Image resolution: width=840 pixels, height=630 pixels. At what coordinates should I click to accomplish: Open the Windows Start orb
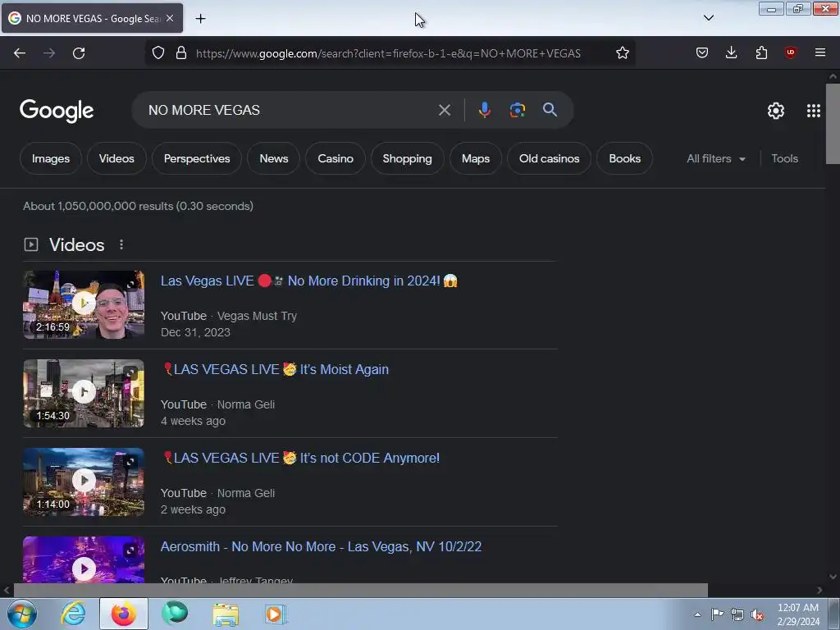(22, 614)
